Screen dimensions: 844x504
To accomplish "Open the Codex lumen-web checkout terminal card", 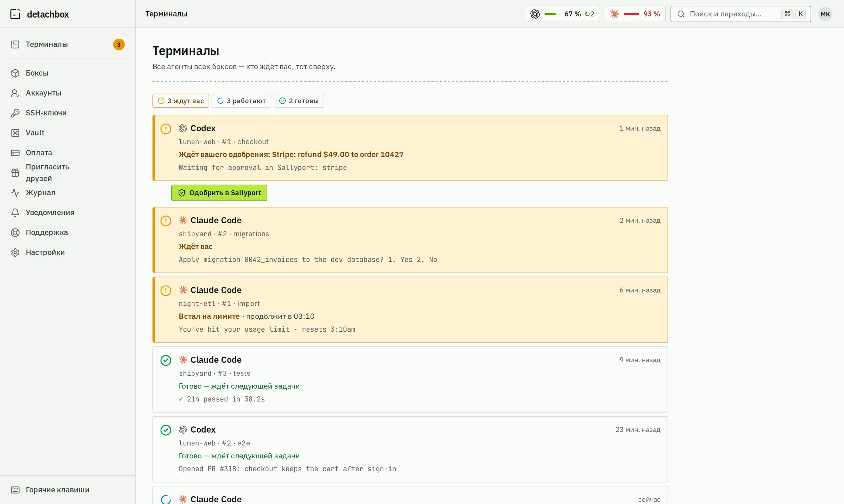I will tap(410, 148).
